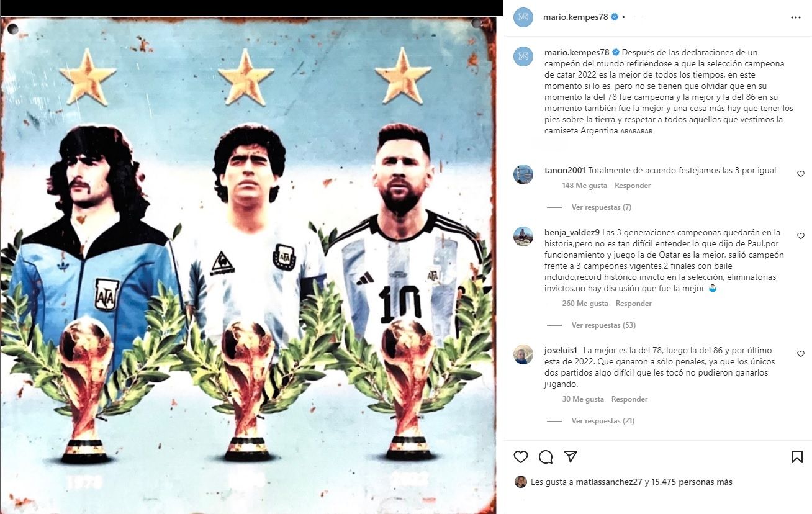The height and width of the screenshot is (514, 812).
Task: Share the post via the paper plane icon
Action: (571, 457)
